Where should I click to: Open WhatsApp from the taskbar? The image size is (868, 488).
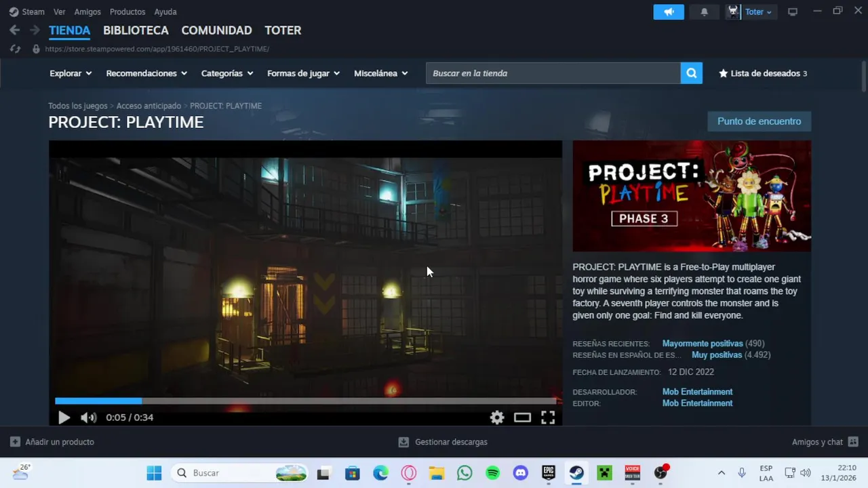click(x=465, y=473)
